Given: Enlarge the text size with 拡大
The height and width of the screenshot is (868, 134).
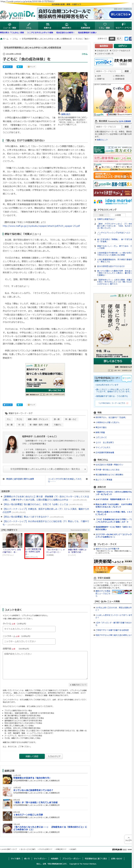Looking at the screenshot, I should coord(119,39).
